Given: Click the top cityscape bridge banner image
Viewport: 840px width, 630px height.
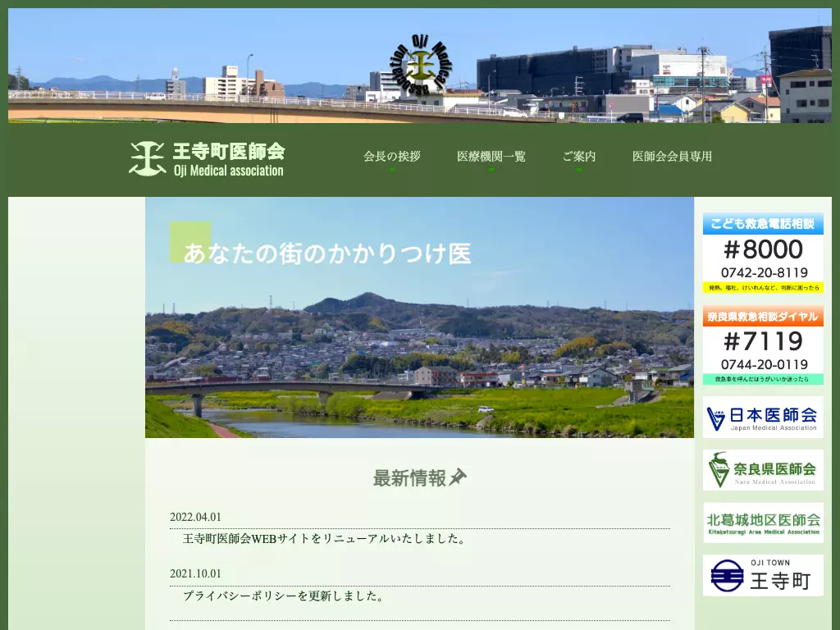Looking at the screenshot, I should 420,66.
